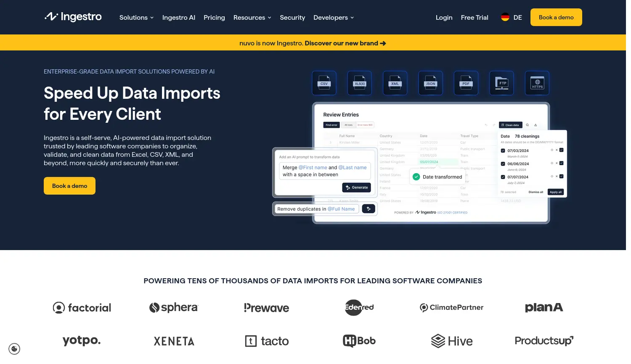The height and width of the screenshot is (364, 631).
Task: Follow the Discover our new brand link
Action: click(x=345, y=42)
